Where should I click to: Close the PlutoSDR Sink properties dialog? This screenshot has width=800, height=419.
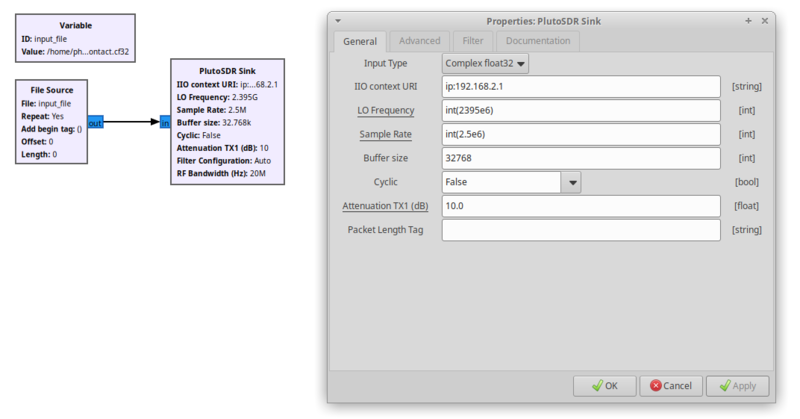[x=765, y=20]
